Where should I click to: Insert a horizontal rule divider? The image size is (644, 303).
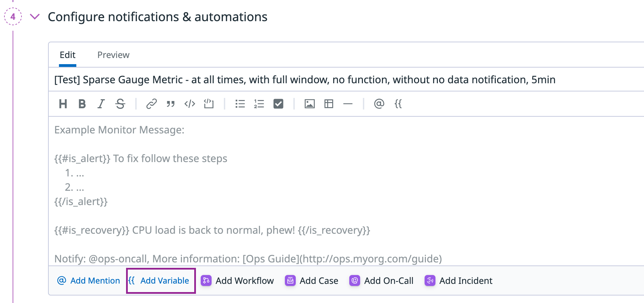tap(348, 104)
